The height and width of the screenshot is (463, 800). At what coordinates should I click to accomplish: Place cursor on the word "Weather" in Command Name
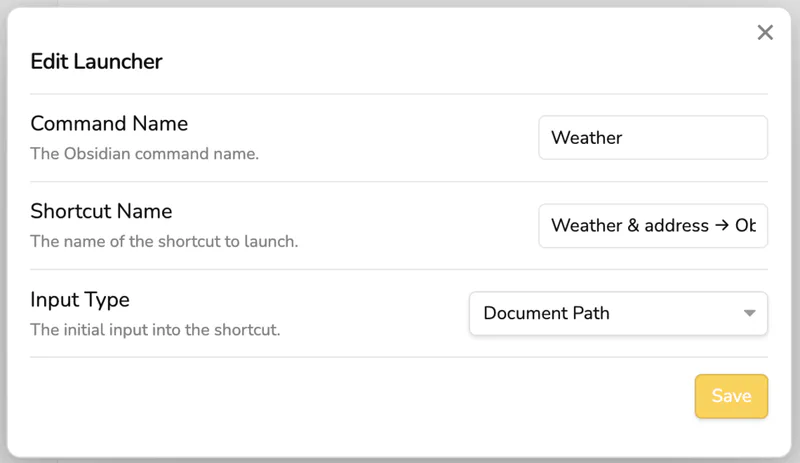(586, 138)
